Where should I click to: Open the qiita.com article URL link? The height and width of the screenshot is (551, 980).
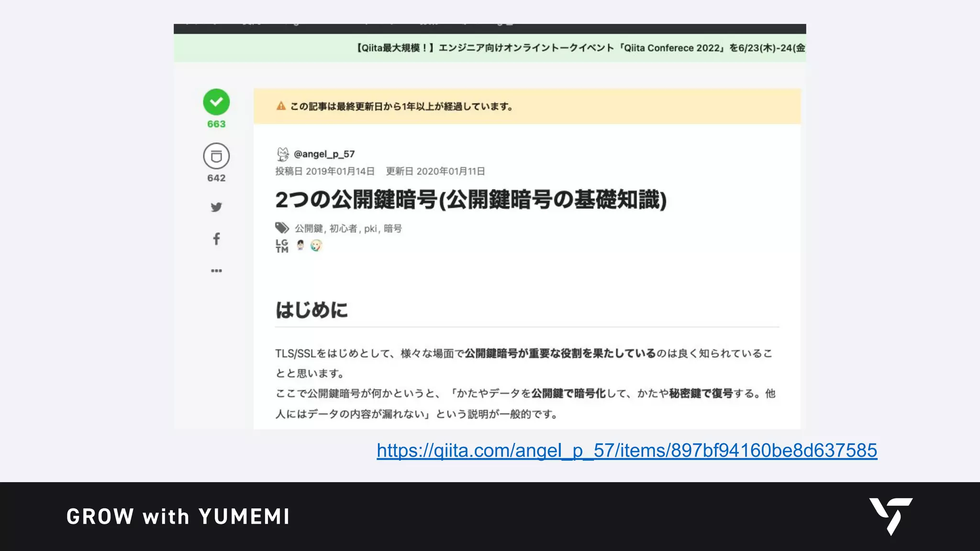pos(627,451)
